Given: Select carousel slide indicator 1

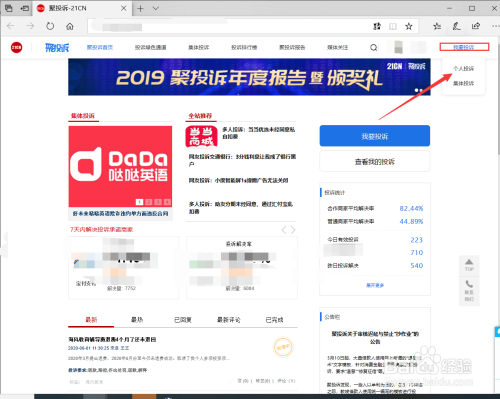Looking at the screenshot, I should pyautogui.click(x=140, y=202).
